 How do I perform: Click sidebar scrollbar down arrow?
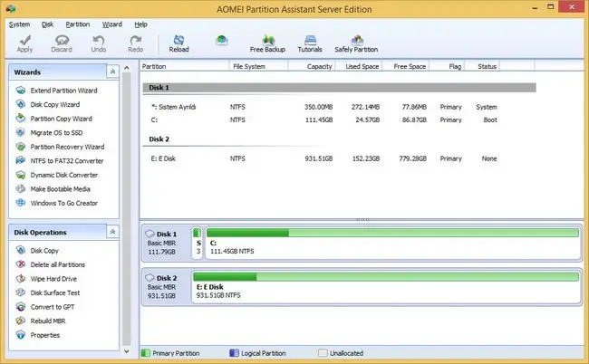[127, 351]
